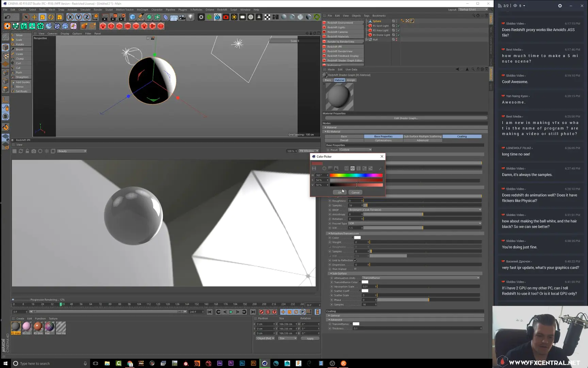The height and width of the screenshot is (368, 588).
Task: Open the Object (Rel) coordinate dropdown
Action: (266, 338)
